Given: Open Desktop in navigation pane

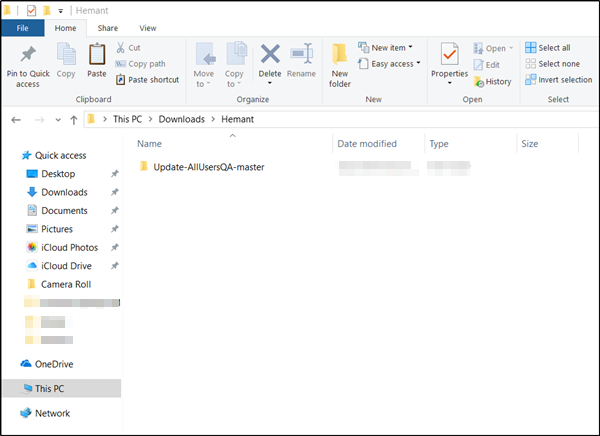Looking at the screenshot, I should pyautogui.click(x=51, y=174).
